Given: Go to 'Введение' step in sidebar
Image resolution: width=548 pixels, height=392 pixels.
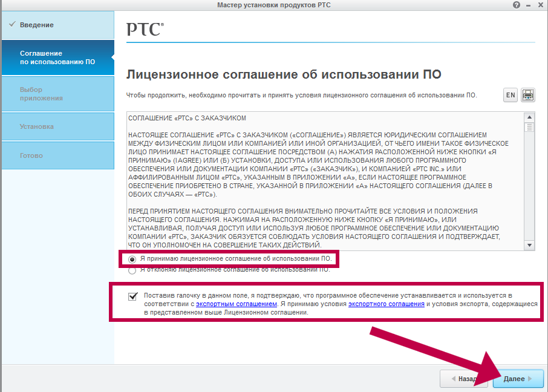Looking at the screenshot, I should (57, 25).
